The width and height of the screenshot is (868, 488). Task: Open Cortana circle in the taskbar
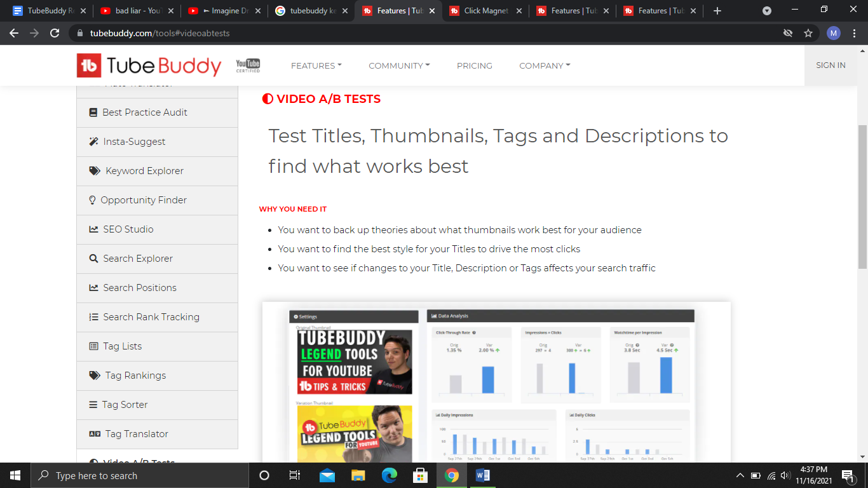pyautogui.click(x=264, y=475)
